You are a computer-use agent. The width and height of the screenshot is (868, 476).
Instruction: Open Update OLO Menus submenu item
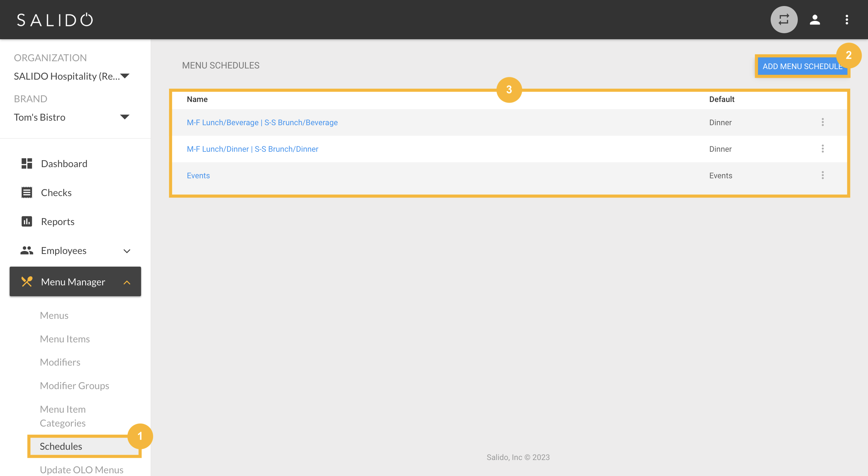(82, 470)
